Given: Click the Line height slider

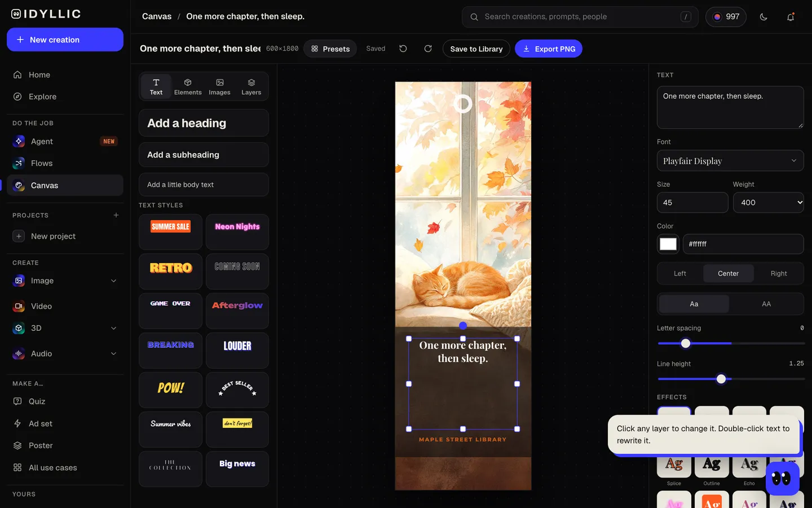Looking at the screenshot, I should coord(731,379).
